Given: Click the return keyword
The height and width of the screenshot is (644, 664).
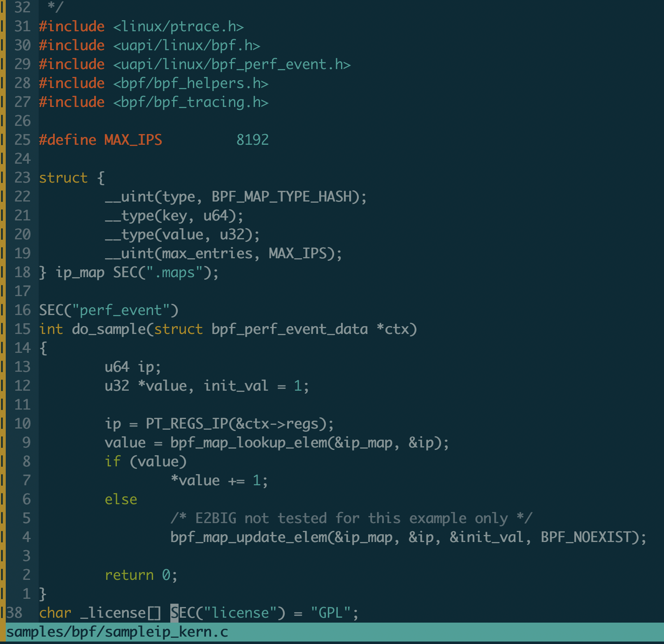Looking at the screenshot, I should click(129, 575).
